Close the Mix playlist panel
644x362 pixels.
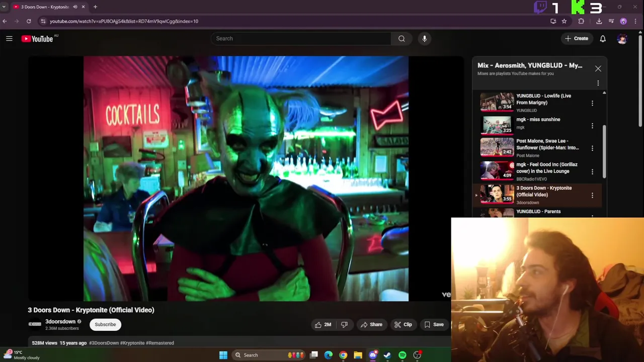coord(598,68)
